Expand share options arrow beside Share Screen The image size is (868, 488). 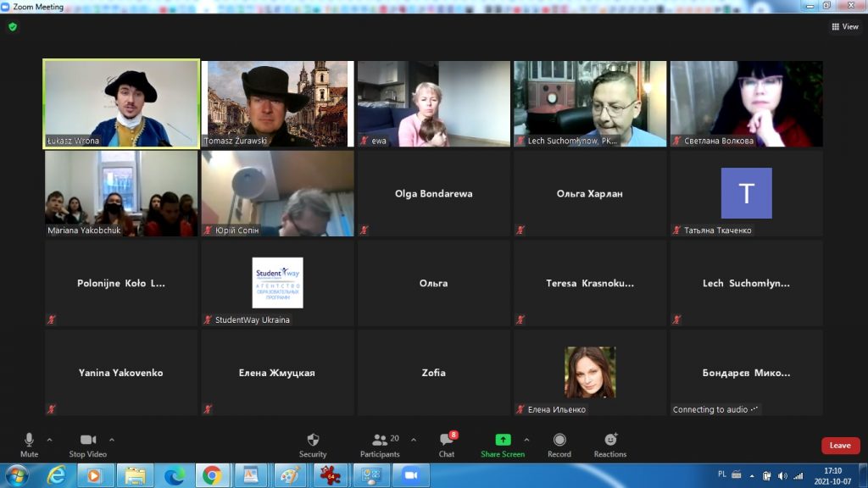coord(526,440)
